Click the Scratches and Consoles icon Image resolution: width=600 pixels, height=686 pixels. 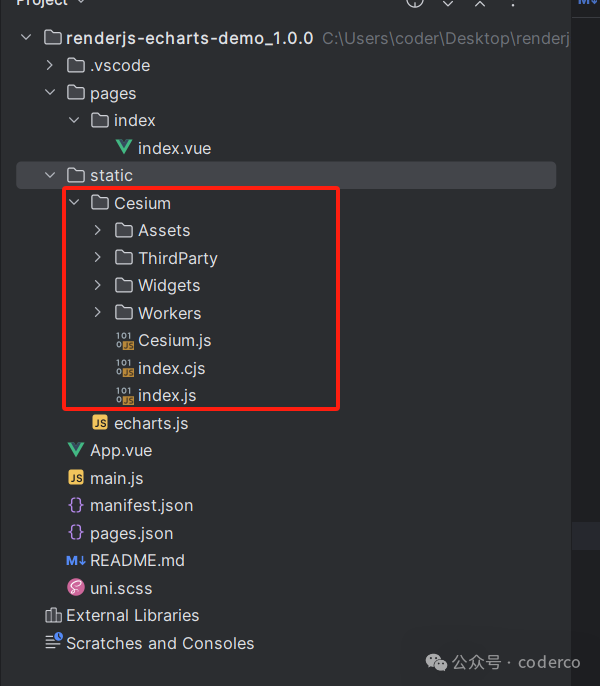54,643
